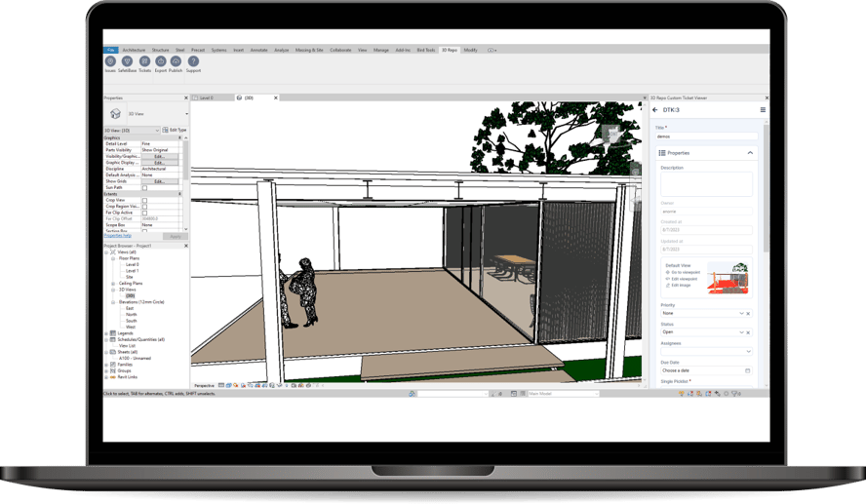Enable the Crop View checkbox
This screenshot has height=504, width=866.
(x=144, y=201)
